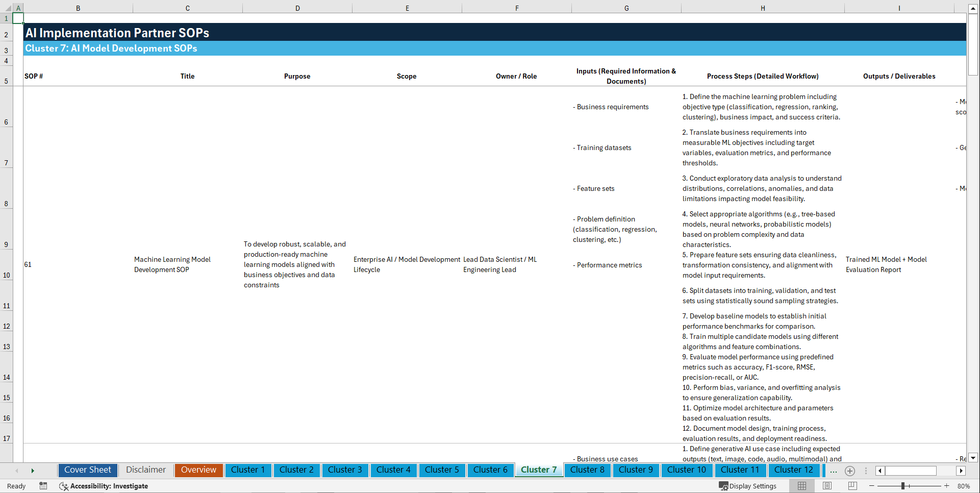980x493 pixels.
Task: Select column C header
Action: 188,8
